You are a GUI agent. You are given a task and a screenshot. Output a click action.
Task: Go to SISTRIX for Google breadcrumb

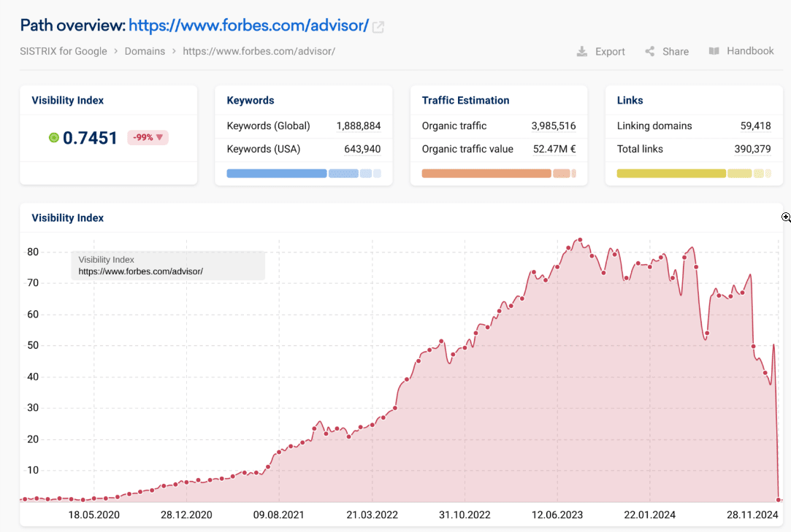tap(64, 51)
